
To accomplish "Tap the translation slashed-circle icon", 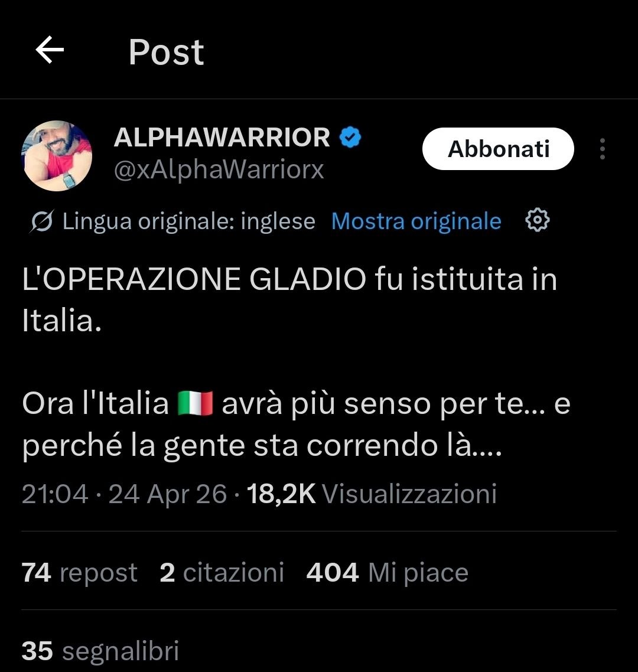I will point(42,221).
